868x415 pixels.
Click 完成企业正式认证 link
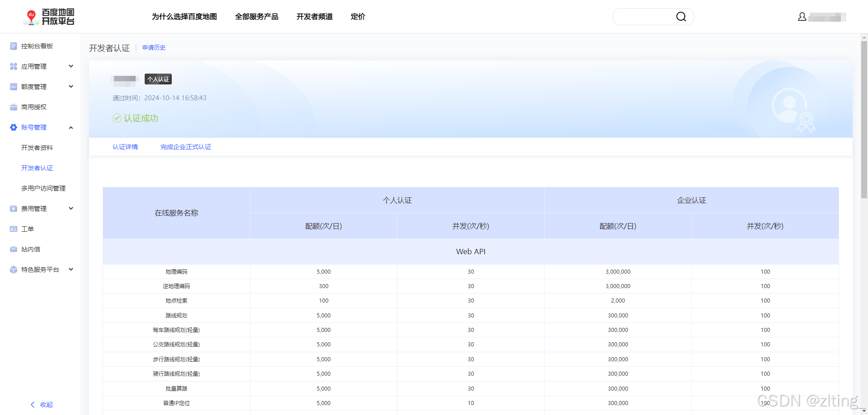click(186, 147)
